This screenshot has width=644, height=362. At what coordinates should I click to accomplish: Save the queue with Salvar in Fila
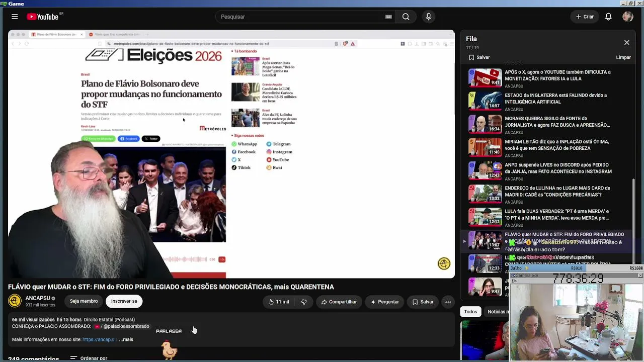(479, 57)
